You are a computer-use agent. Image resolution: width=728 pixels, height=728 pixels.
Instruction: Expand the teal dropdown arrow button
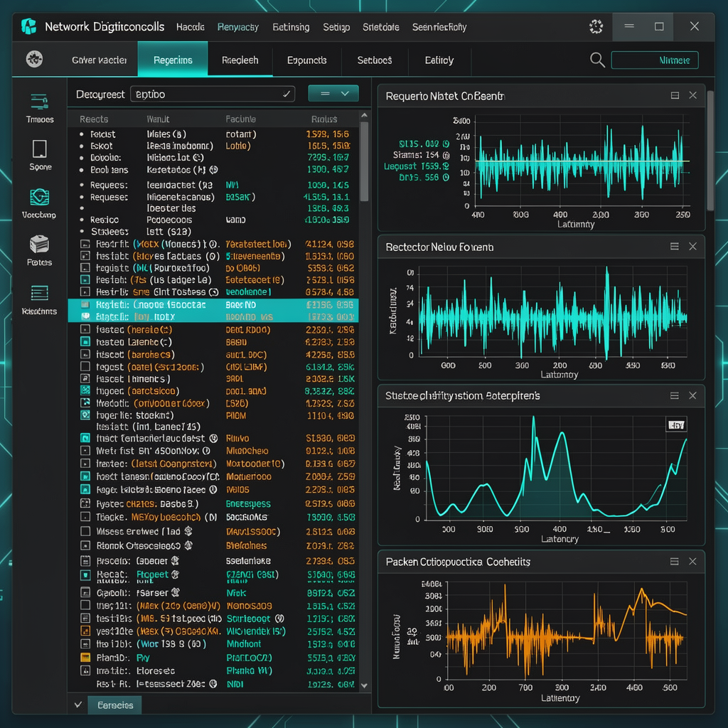click(x=333, y=93)
